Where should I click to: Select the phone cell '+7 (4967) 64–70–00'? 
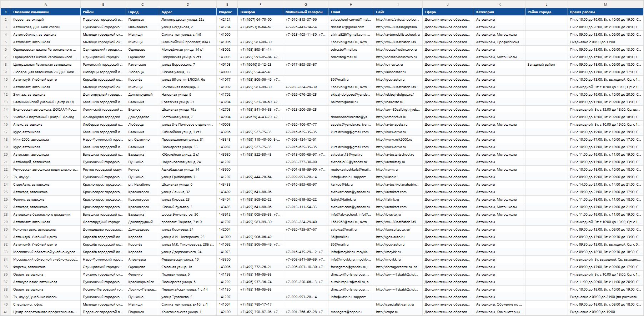pos(260,19)
